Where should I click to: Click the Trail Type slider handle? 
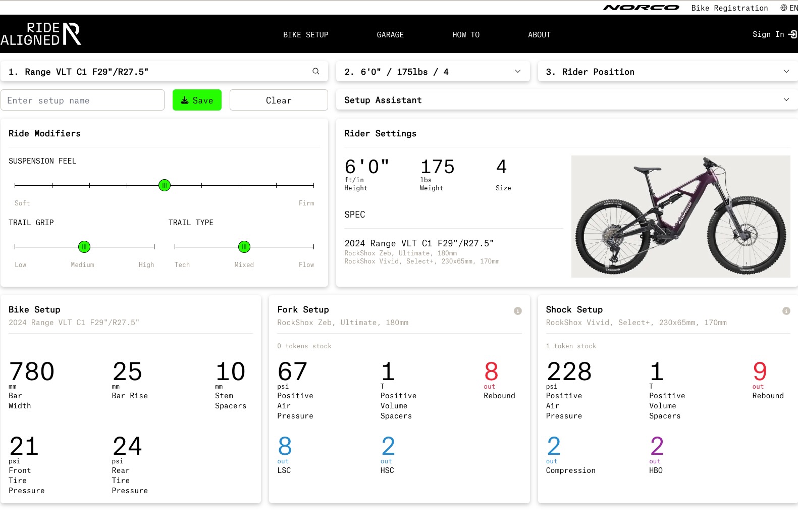pyautogui.click(x=244, y=247)
